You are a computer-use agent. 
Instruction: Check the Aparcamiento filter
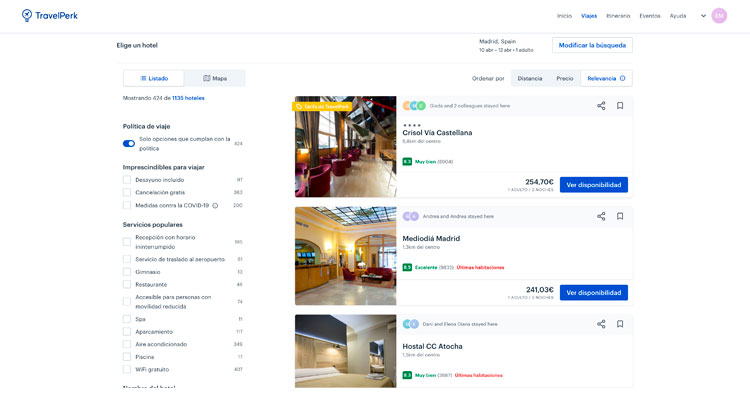click(127, 331)
